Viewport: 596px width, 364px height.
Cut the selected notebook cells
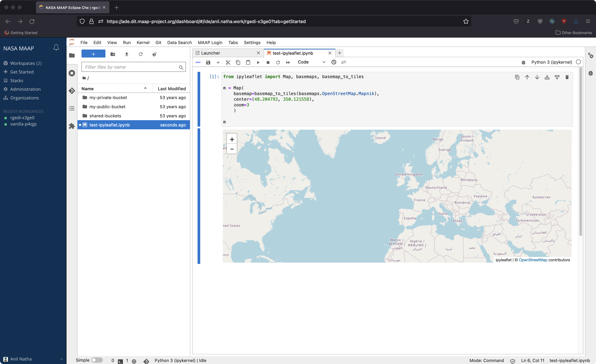pyautogui.click(x=228, y=62)
